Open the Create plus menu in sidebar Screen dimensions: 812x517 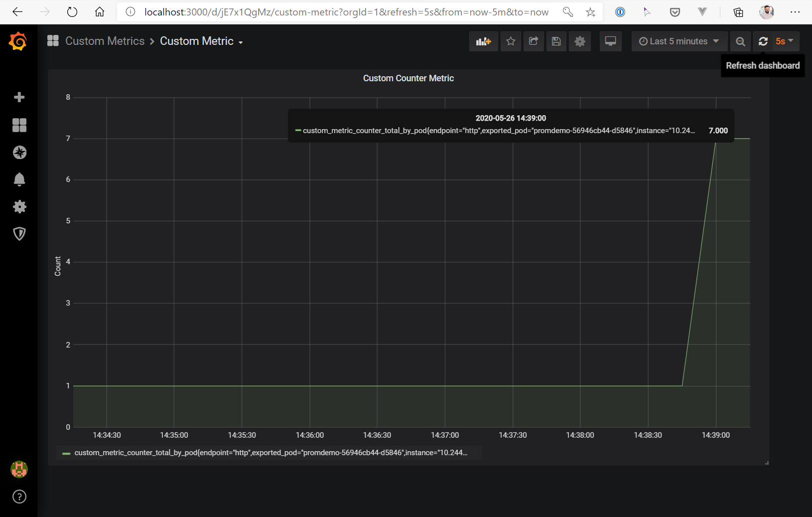[x=19, y=97]
